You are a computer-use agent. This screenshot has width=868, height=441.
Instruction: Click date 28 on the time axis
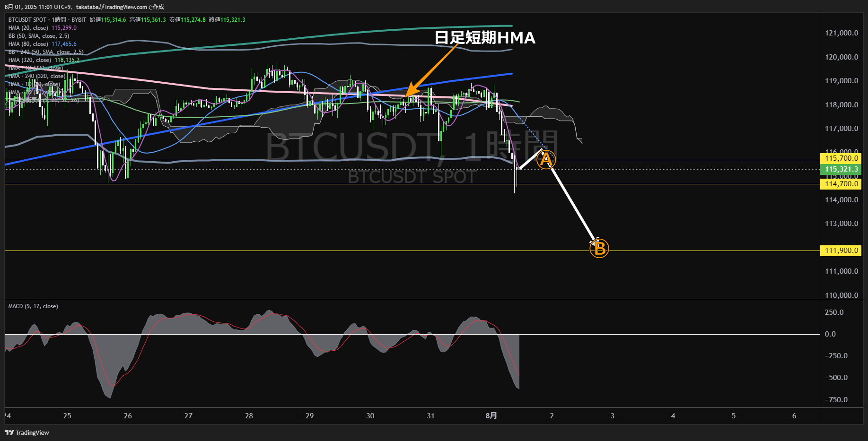[249, 416]
